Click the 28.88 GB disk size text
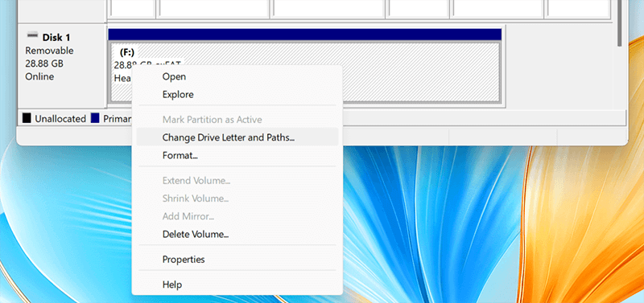 44,64
